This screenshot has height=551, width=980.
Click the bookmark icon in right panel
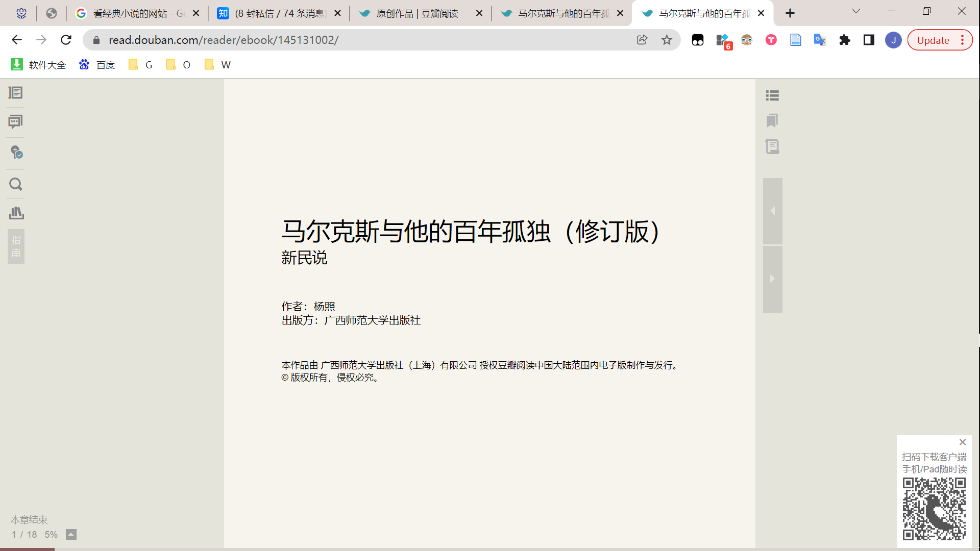[x=772, y=121]
